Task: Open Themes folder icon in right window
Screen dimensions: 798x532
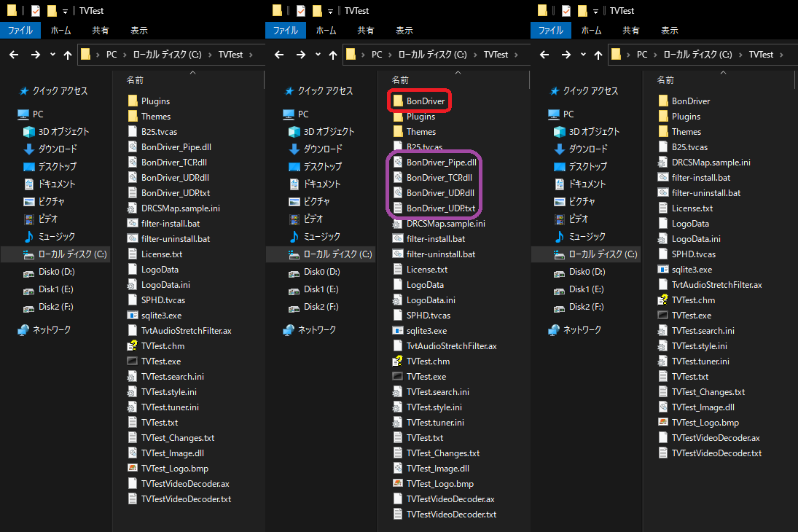Action: pyautogui.click(x=663, y=131)
